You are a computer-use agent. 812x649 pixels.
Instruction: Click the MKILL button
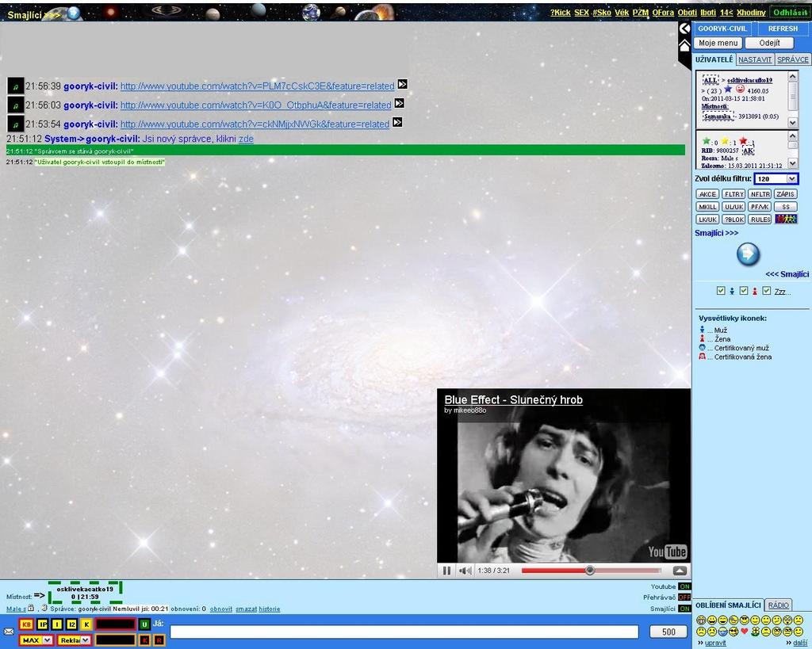(707, 207)
